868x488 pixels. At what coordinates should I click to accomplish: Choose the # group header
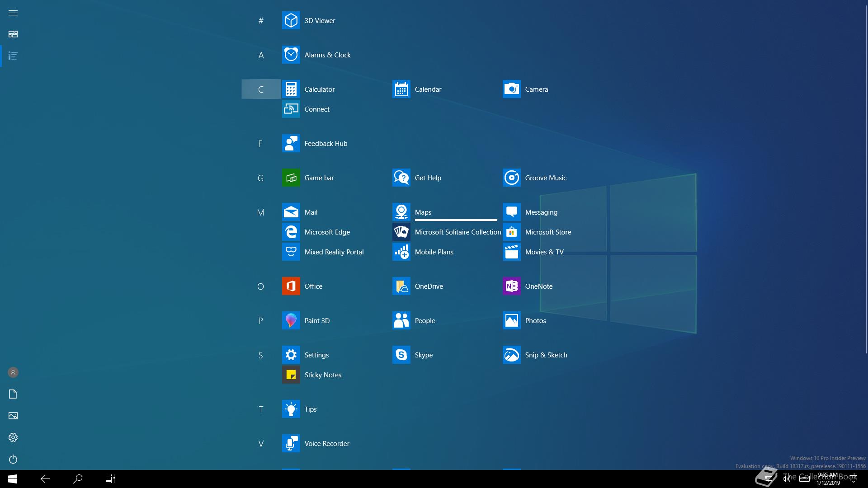click(x=261, y=20)
